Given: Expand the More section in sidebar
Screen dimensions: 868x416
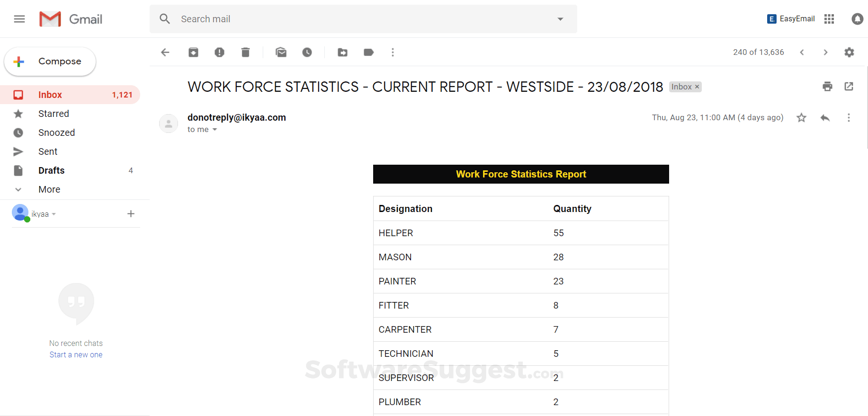Looking at the screenshot, I should tap(49, 189).
